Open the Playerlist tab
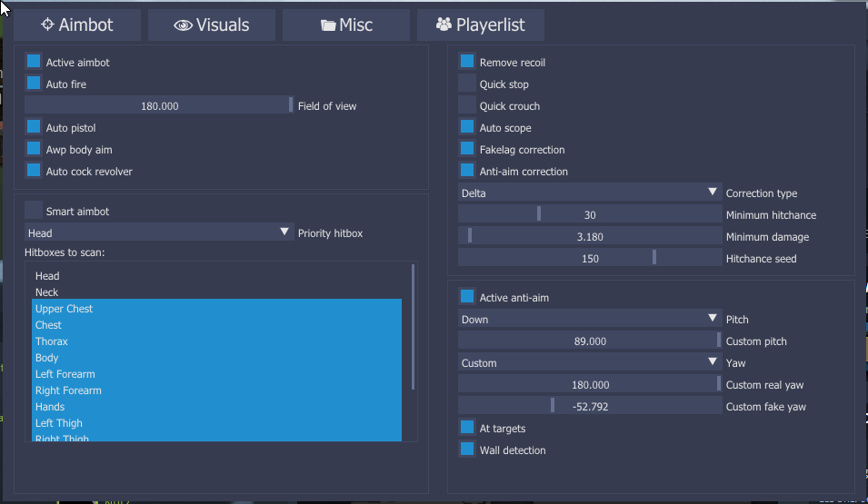This screenshot has height=504, width=868. (481, 25)
